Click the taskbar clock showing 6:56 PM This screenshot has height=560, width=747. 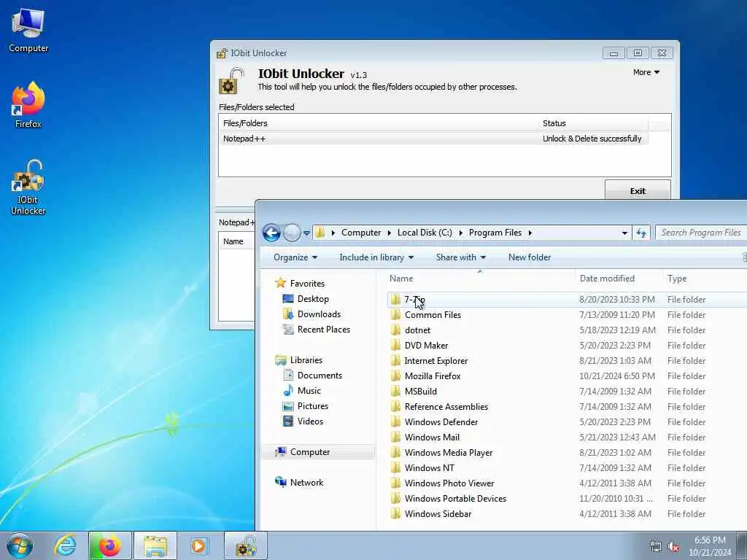click(710, 546)
